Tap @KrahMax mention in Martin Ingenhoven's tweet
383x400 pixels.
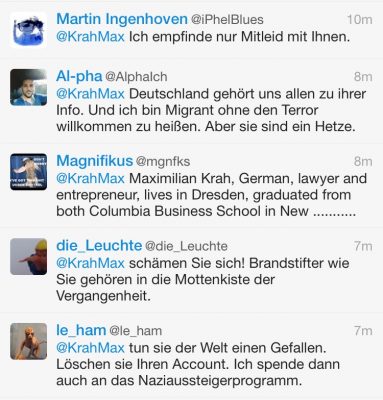point(90,36)
